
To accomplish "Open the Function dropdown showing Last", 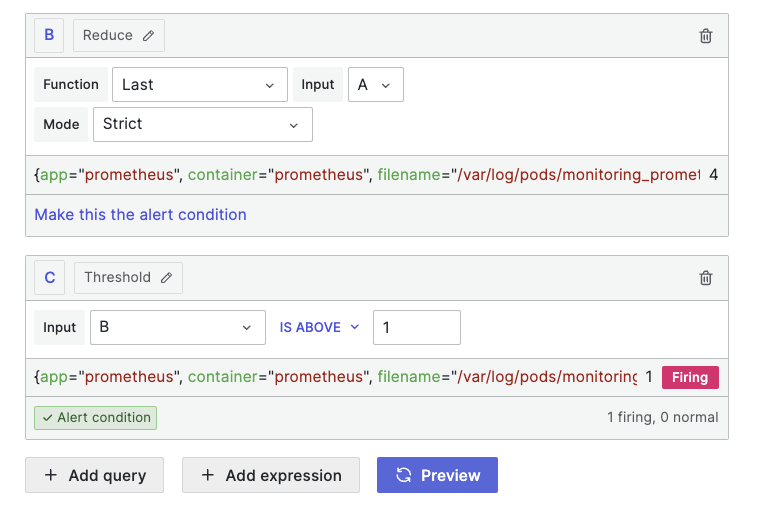I will coord(199,85).
